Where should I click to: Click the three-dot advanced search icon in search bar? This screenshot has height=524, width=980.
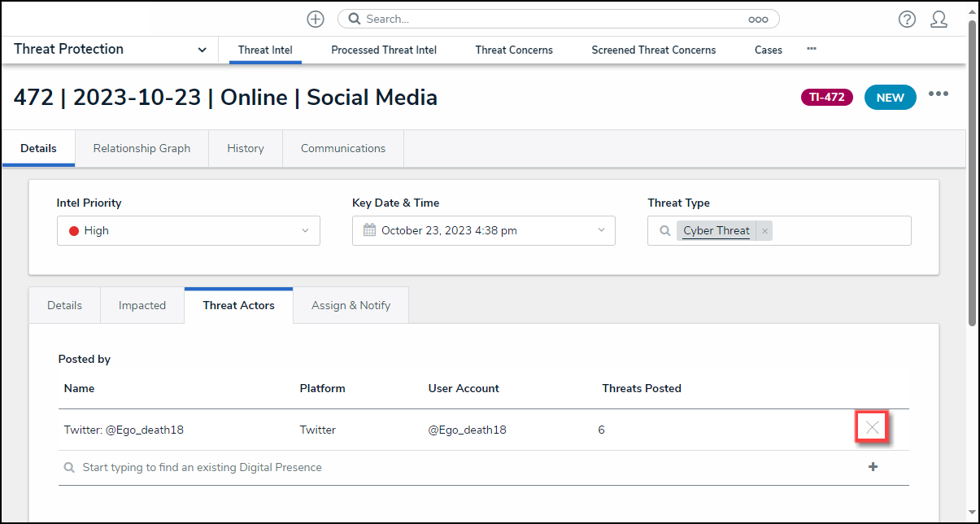click(x=758, y=19)
